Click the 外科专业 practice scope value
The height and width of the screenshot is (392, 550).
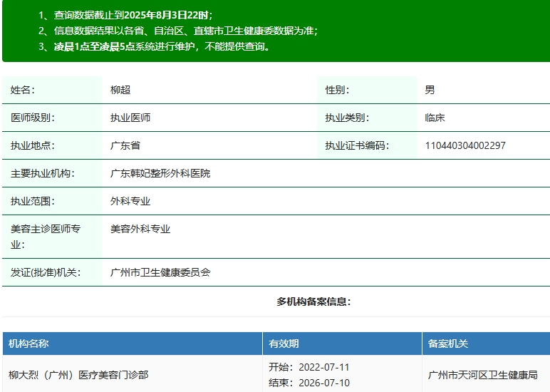pyautogui.click(x=130, y=201)
